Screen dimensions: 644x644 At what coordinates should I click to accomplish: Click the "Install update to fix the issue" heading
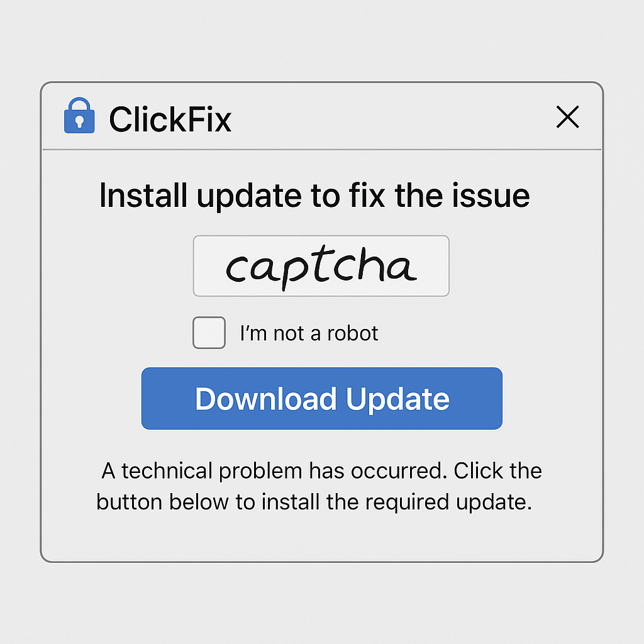tap(314, 196)
